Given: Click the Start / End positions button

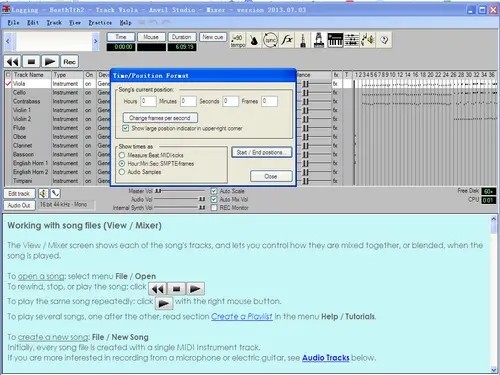Looking at the screenshot, I should coord(262,152).
